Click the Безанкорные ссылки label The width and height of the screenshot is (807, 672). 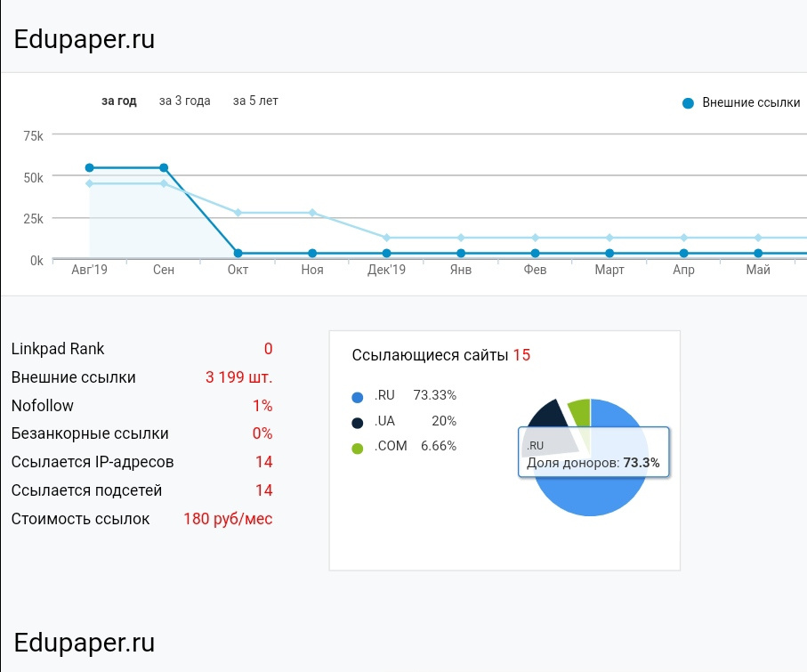[90, 434]
